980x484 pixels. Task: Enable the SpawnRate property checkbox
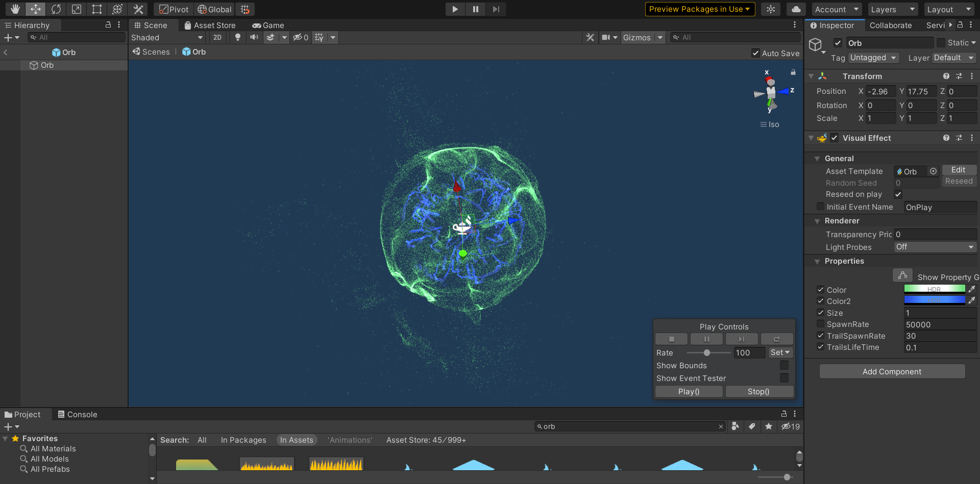pyautogui.click(x=820, y=324)
